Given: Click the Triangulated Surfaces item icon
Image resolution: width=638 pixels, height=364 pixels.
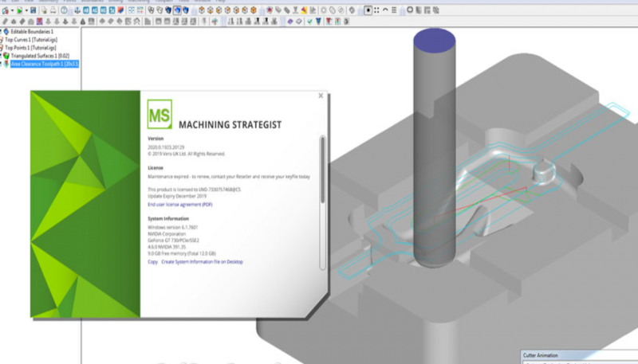Looking at the screenshot, I should click(x=7, y=55).
